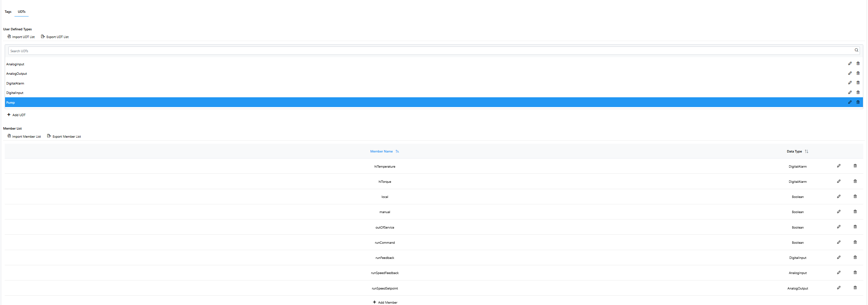
Task: Sort by Member Name column
Action: pos(385,151)
